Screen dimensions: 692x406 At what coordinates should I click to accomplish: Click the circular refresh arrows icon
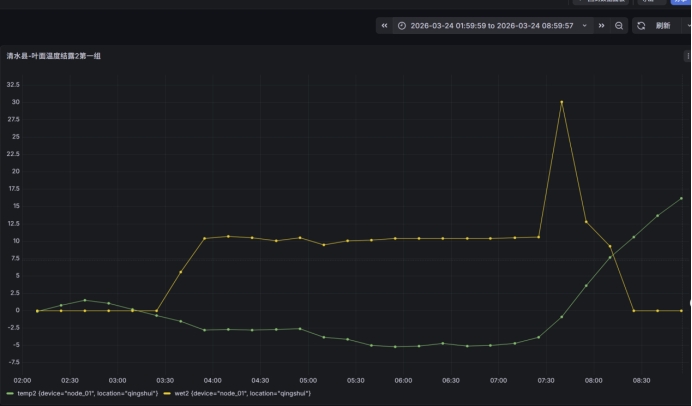(641, 26)
